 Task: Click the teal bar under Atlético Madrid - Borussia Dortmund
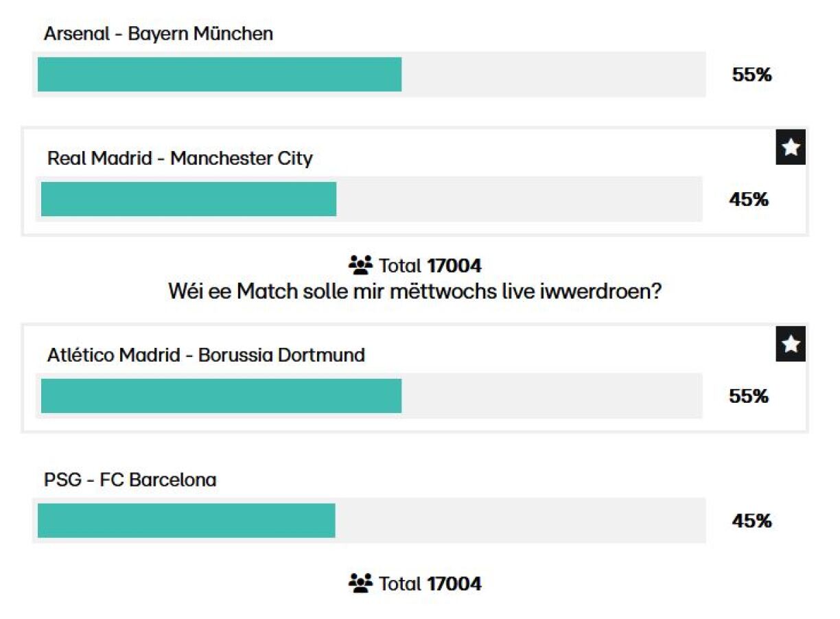[x=221, y=396]
